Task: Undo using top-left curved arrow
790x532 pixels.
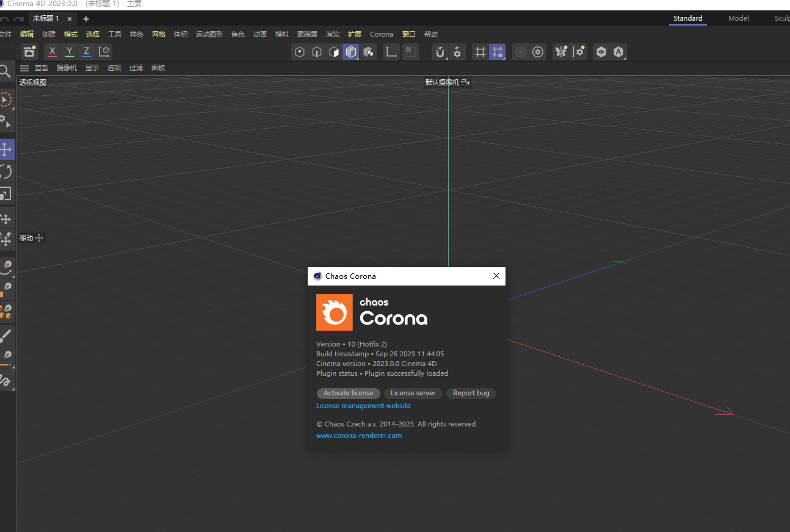Action: (4, 19)
